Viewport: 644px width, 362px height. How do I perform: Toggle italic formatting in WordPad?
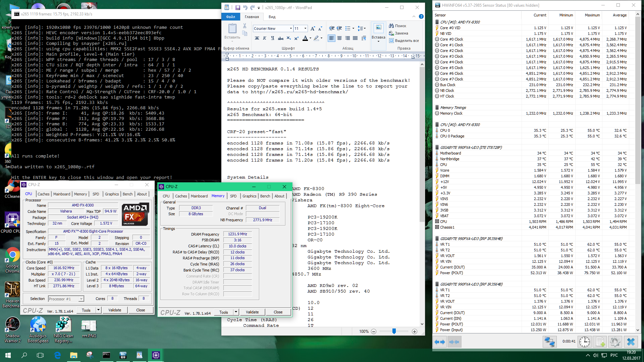tap(265, 38)
